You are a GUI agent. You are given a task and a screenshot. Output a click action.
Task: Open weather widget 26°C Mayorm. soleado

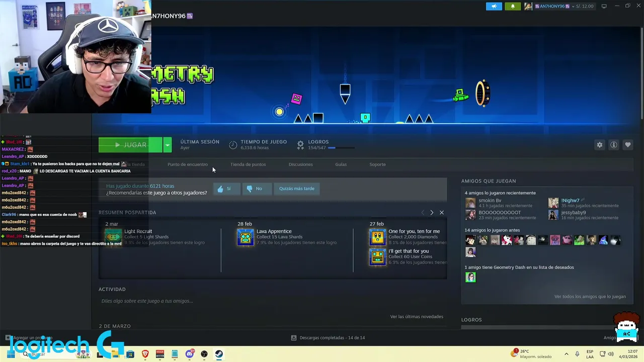click(531, 354)
